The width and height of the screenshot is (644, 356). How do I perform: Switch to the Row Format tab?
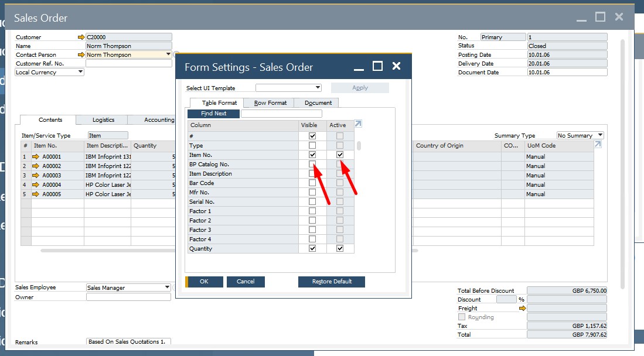[x=270, y=103]
